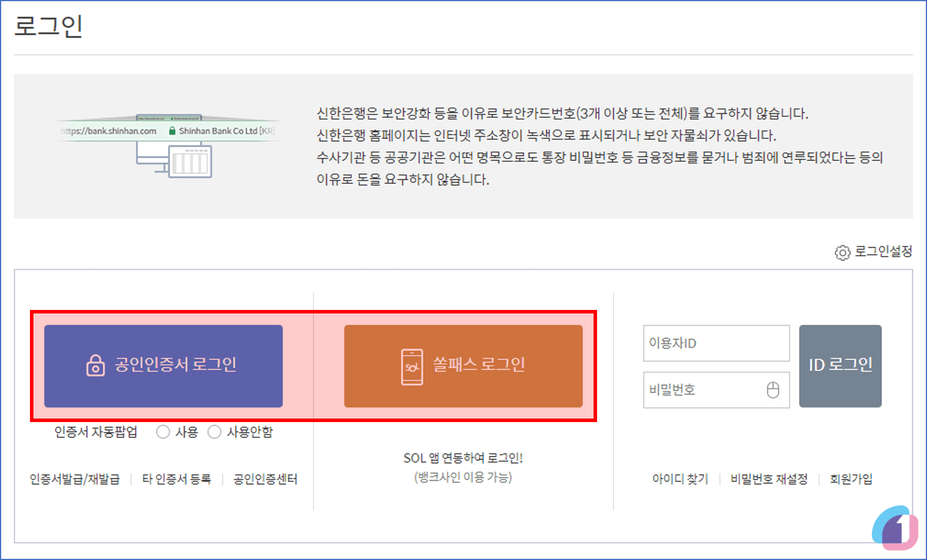
Task: Open 로그인설정 gear settings
Action: pyautogui.click(x=873, y=252)
